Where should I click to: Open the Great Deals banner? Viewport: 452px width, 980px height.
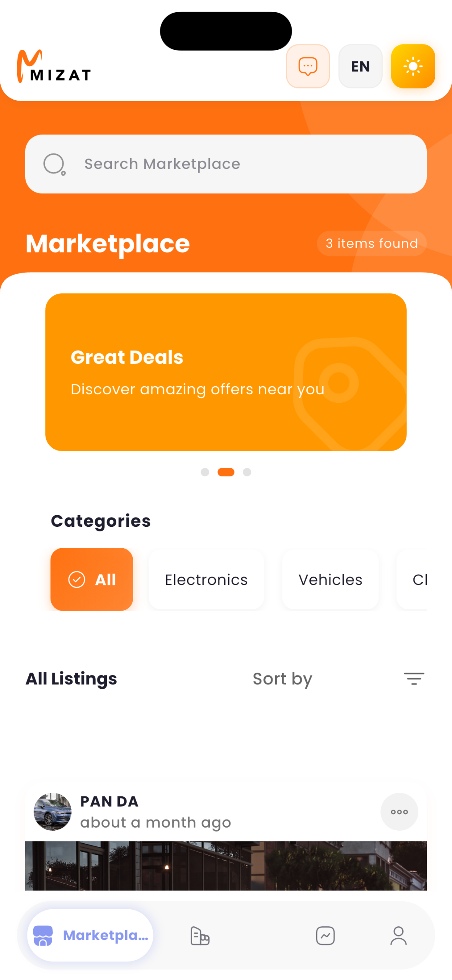pos(226,372)
